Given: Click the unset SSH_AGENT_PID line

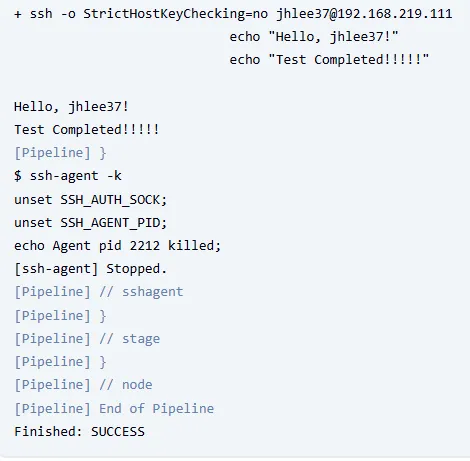Looking at the screenshot, I should click(90, 223).
